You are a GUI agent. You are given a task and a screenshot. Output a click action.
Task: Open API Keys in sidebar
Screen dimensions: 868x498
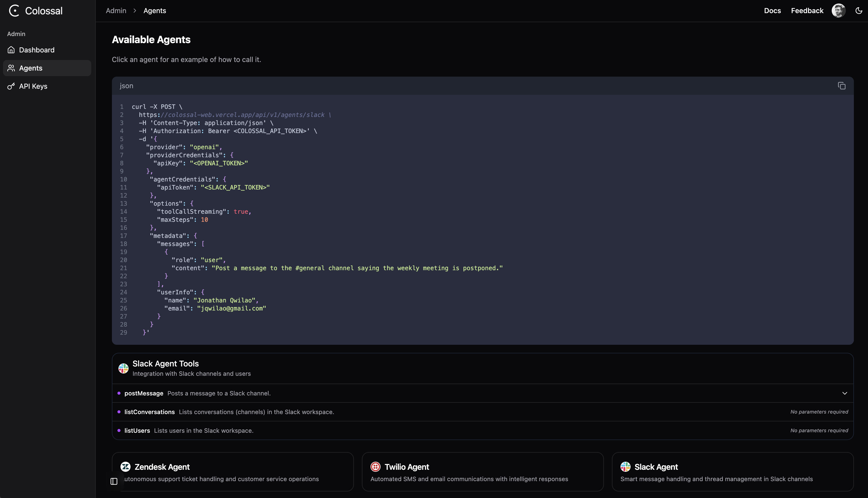coord(33,86)
